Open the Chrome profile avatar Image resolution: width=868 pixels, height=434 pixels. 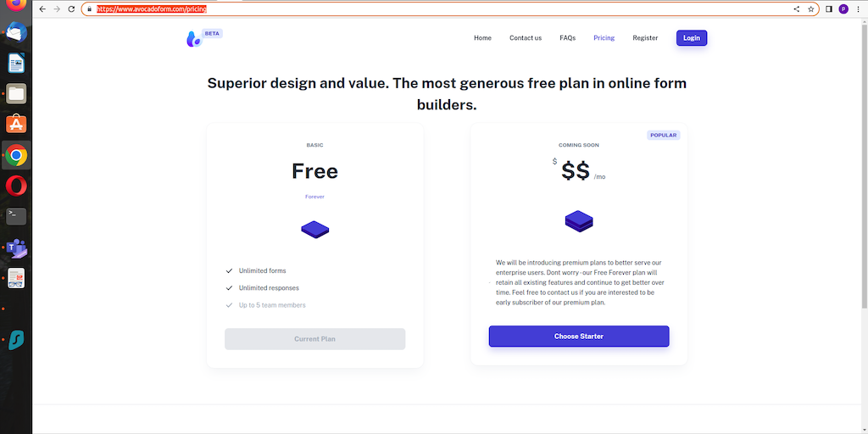[843, 8]
